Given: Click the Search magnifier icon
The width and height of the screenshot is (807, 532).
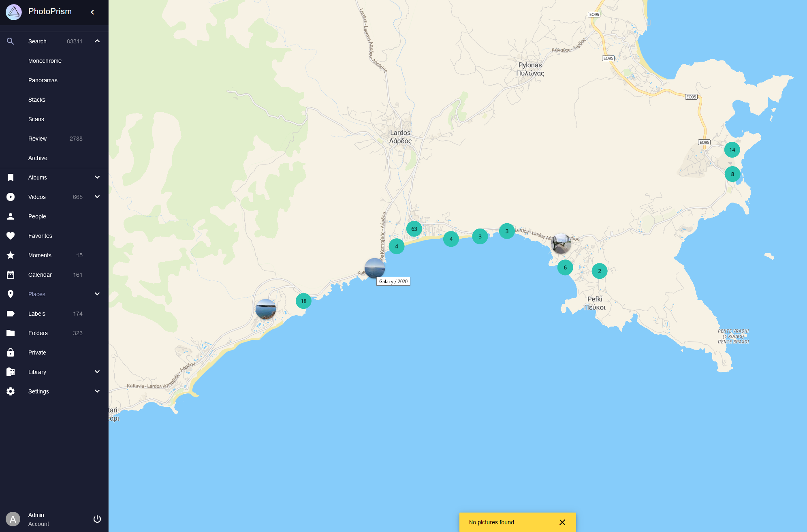Looking at the screenshot, I should [x=11, y=41].
